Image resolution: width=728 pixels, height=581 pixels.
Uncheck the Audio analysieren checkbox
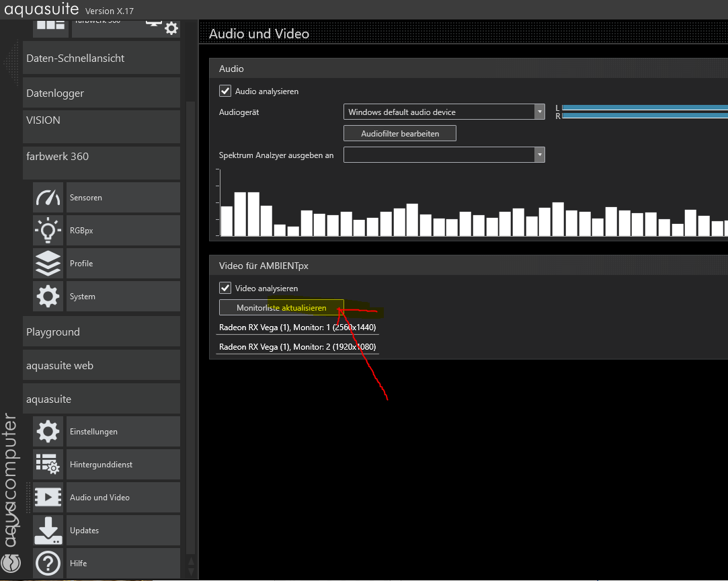[x=225, y=91]
